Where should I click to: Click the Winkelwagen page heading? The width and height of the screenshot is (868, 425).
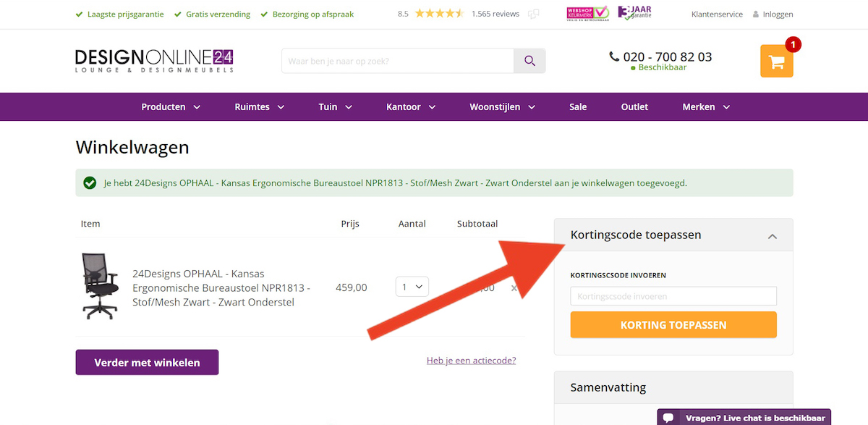point(132,148)
